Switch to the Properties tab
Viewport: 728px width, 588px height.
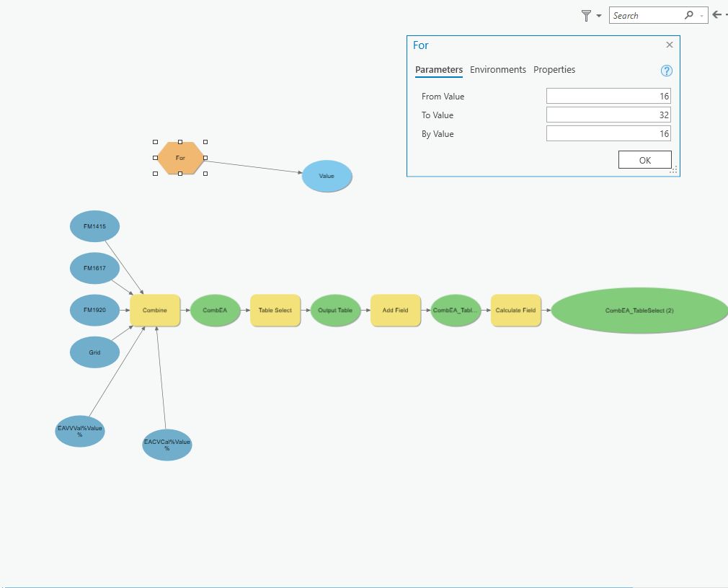(554, 70)
